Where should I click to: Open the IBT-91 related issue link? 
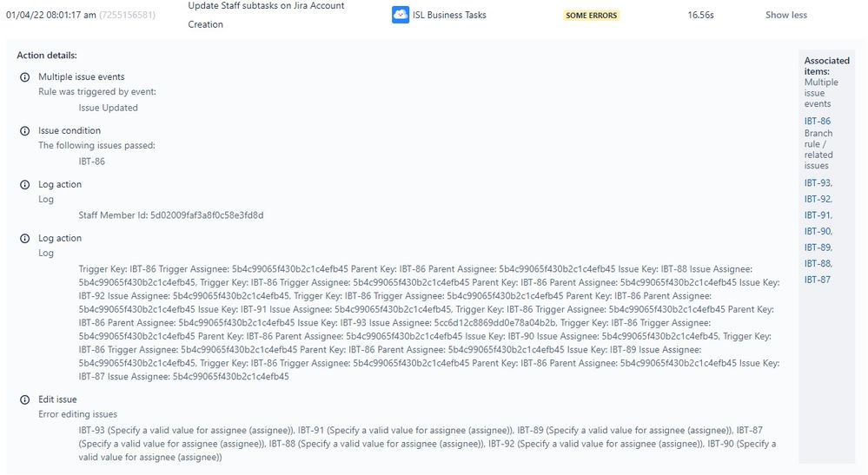coord(818,215)
